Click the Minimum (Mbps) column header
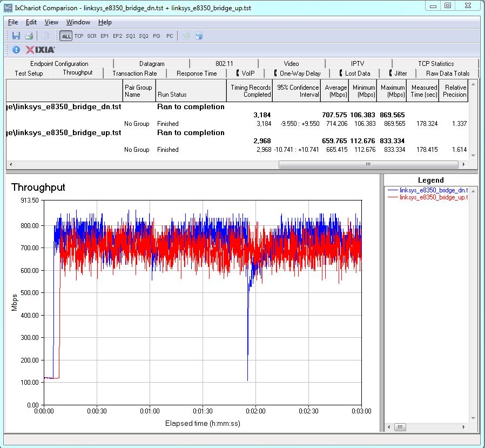 pos(363,91)
